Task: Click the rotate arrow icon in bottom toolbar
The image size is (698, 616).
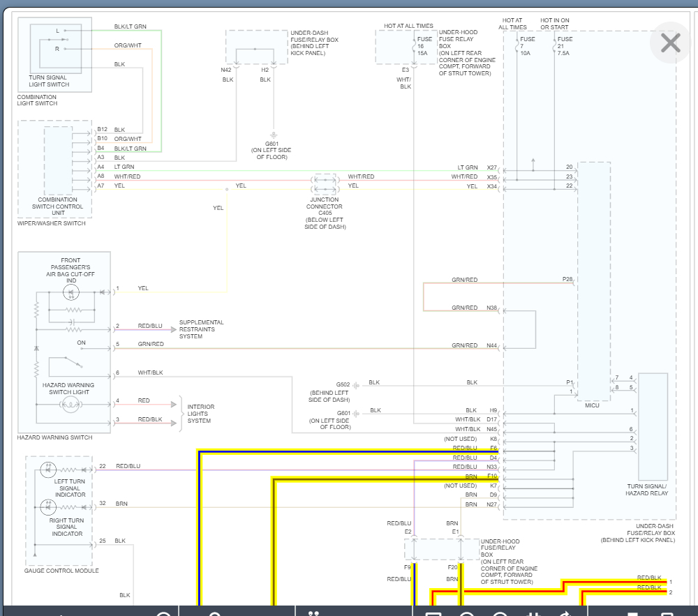Action: 566,614
